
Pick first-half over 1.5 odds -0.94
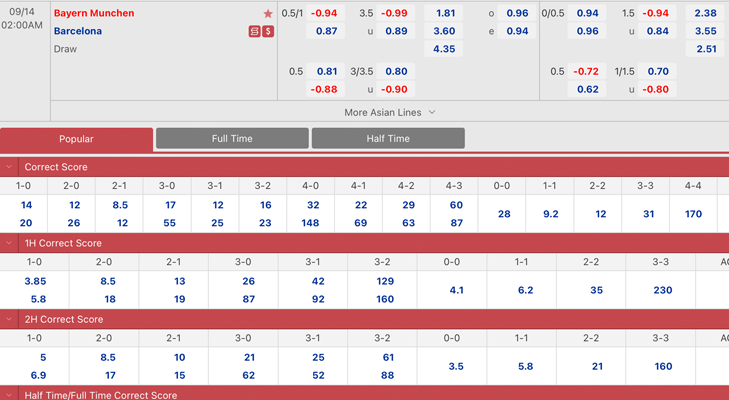(656, 13)
